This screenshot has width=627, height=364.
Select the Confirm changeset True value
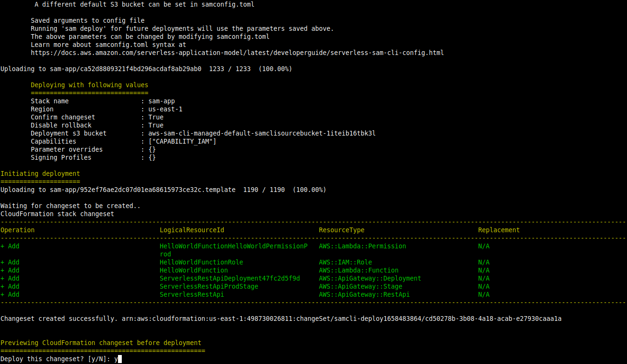[x=156, y=117]
